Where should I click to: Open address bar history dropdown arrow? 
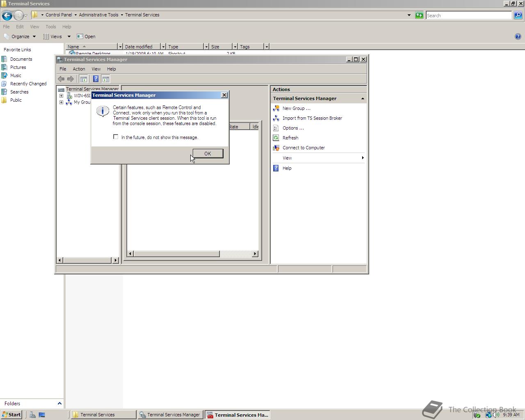tap(409, 15)
